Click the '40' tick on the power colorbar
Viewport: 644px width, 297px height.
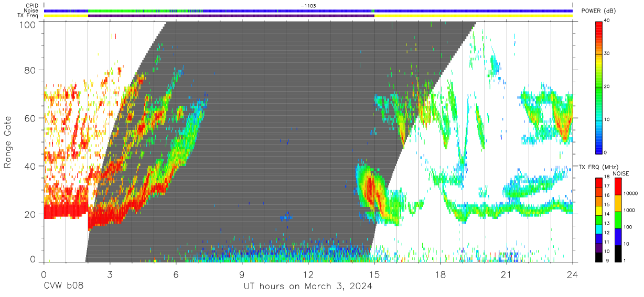(607, 21)
